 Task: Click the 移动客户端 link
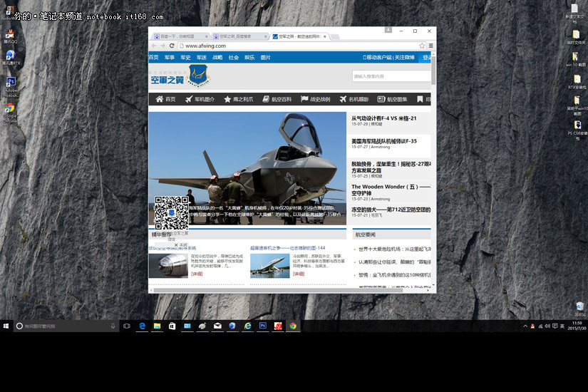(x=377, y=58)
